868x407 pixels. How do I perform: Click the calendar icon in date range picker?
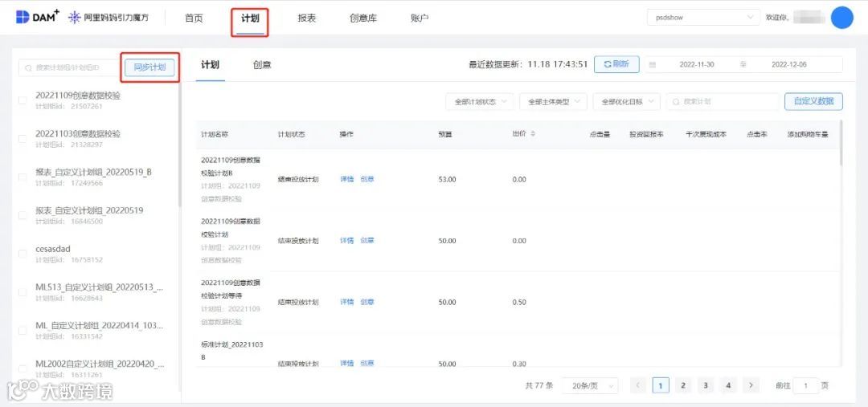[653, 65]
